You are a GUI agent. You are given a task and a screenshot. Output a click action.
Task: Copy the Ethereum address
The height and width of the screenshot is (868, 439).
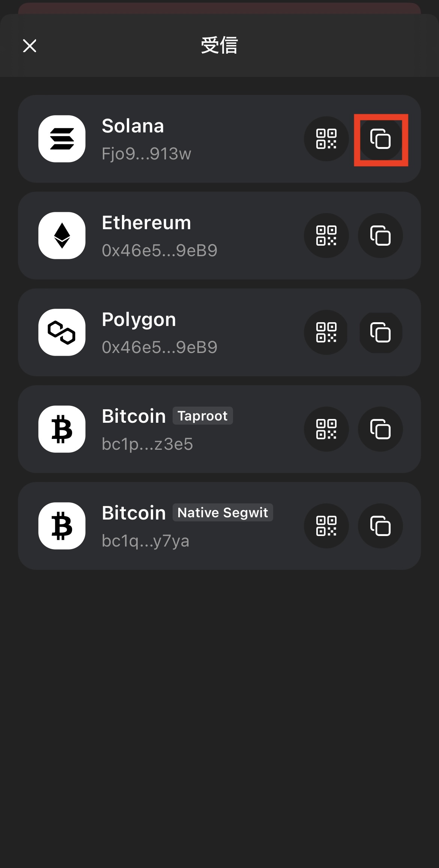380,236
